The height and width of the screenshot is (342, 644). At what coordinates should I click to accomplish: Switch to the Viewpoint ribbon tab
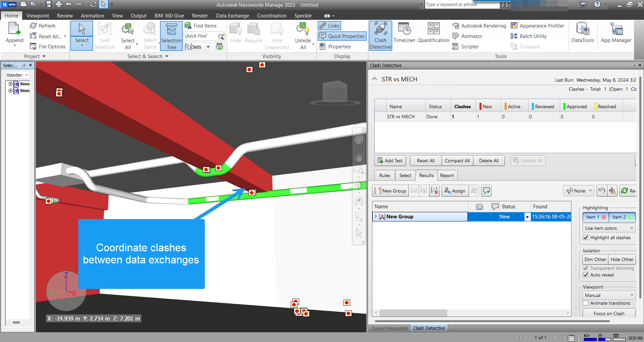point(38,16)
